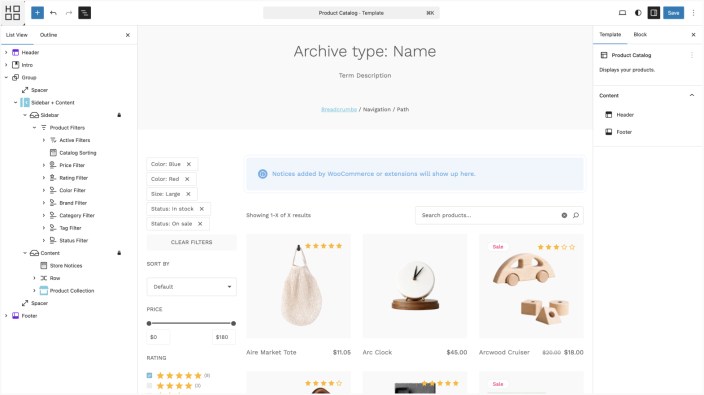Select the Arcwood Cruiser product image
The height and width of the screenshot is (395, 704).
pyautogui.click(x=531, y=286)
